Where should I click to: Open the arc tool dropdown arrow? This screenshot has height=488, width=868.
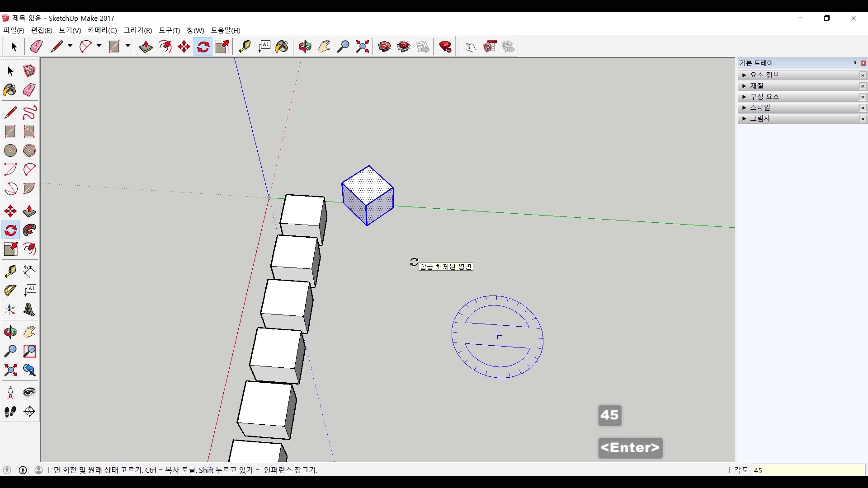click(x=99, y=46)
